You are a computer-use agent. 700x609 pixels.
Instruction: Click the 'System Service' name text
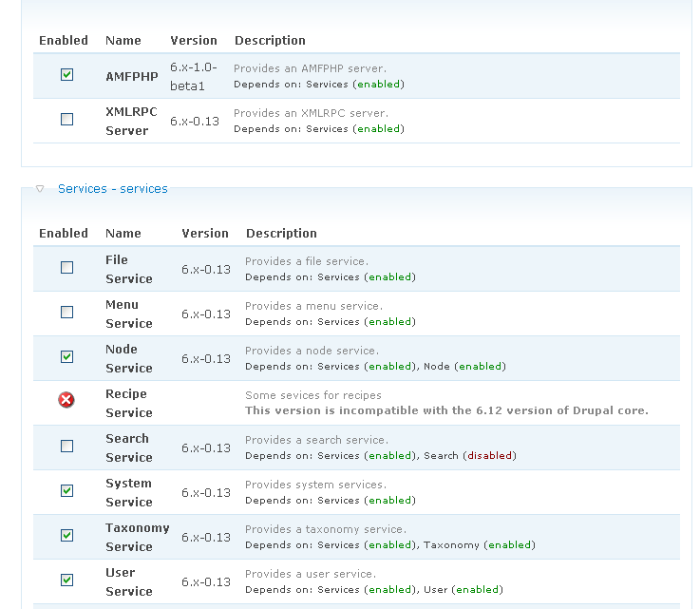point(129,492)
